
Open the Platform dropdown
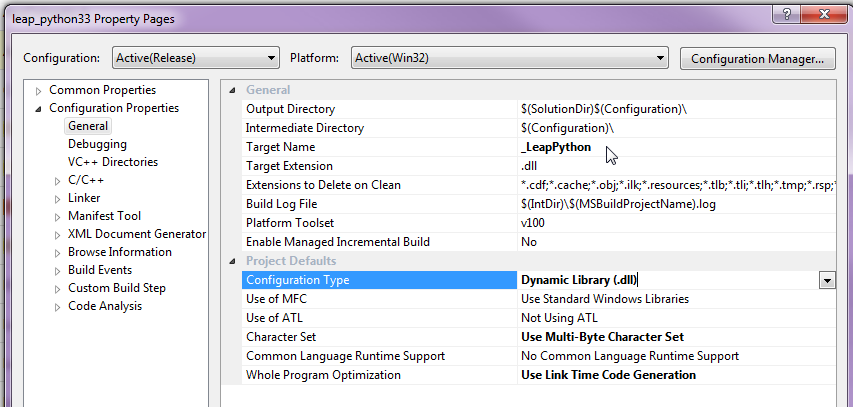(x=509, y=58)
